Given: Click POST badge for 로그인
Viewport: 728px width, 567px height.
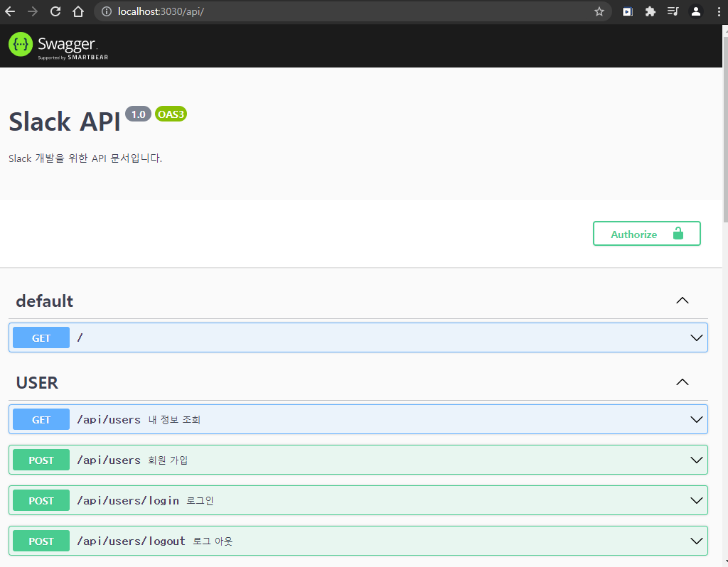Looking at the screenshot, I should (41, 500).
